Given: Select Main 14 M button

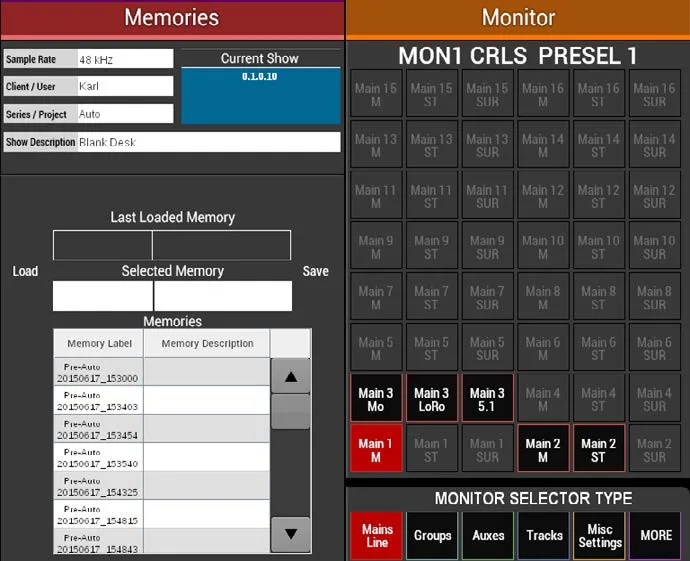Looking at the screenshot, I should click(x=543, y=144).
